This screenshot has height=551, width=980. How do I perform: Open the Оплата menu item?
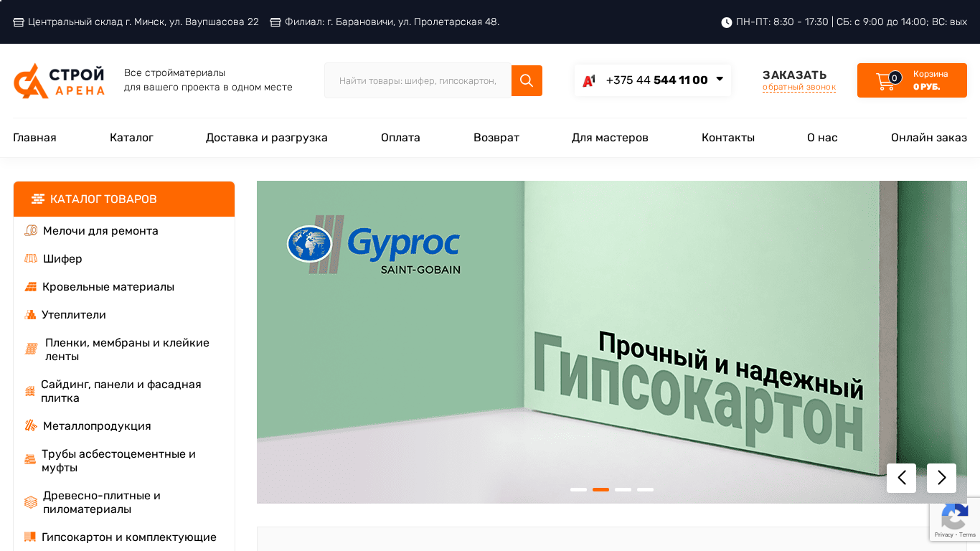point(400,138)
